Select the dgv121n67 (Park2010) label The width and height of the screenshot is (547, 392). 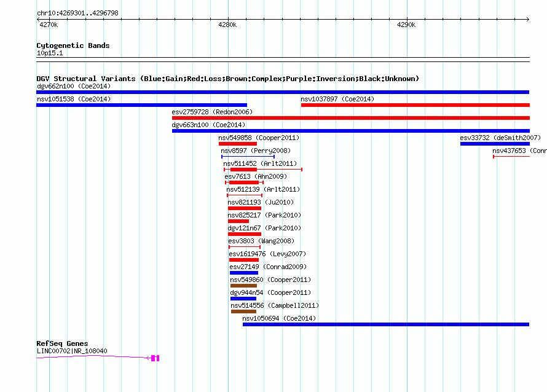click(x=264, y=228)
